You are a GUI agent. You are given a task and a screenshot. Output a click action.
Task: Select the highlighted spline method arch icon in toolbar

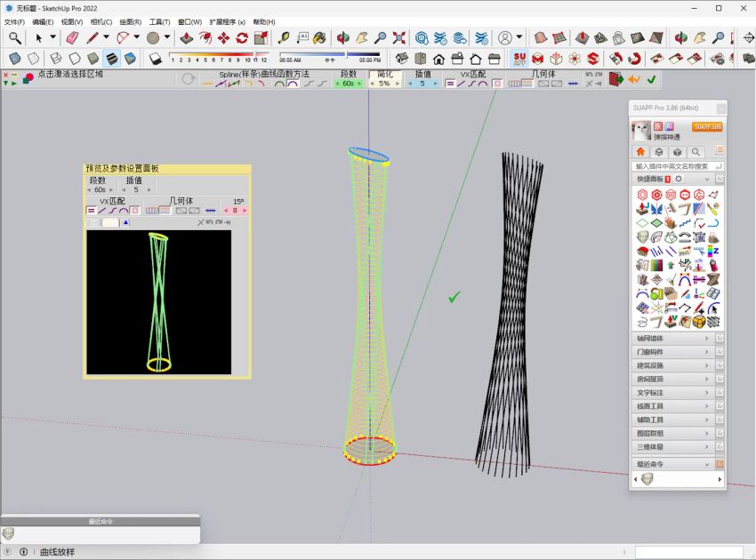[293, 84]
